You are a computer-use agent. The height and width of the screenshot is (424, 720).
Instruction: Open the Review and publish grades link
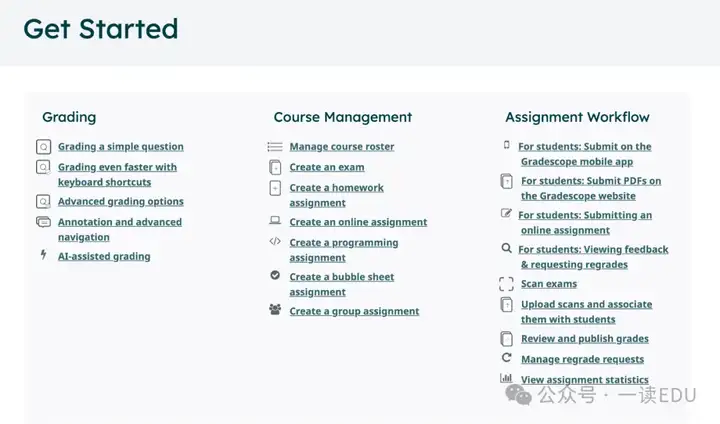coord(585,339)
